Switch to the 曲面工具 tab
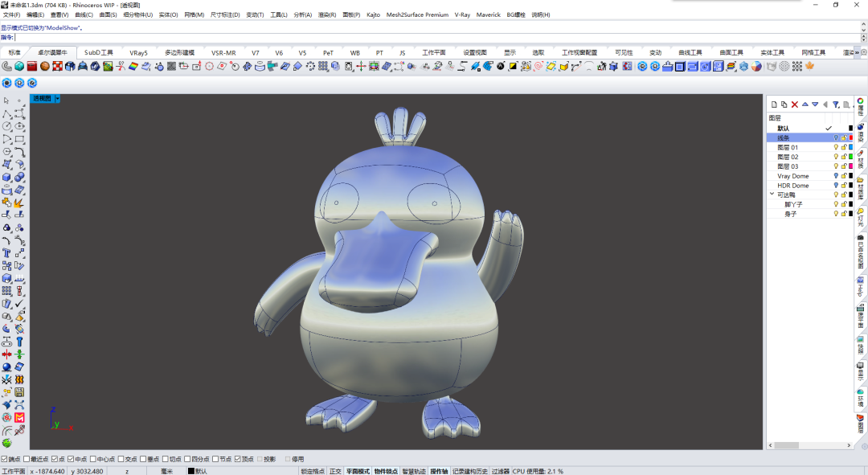The width and height of the screenshot is (868, 475). (x=731, y=52)
